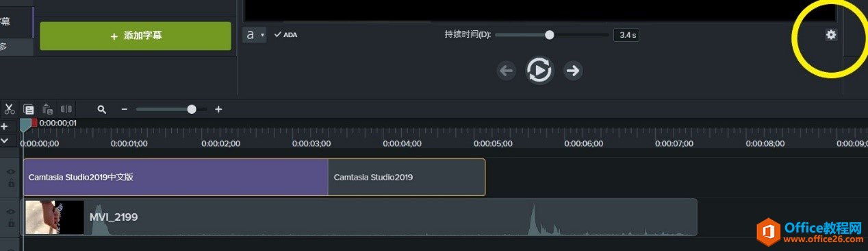Toggle the ADA compliance checkmark
The width and height of the screenshot is (868, 251).
285,34
